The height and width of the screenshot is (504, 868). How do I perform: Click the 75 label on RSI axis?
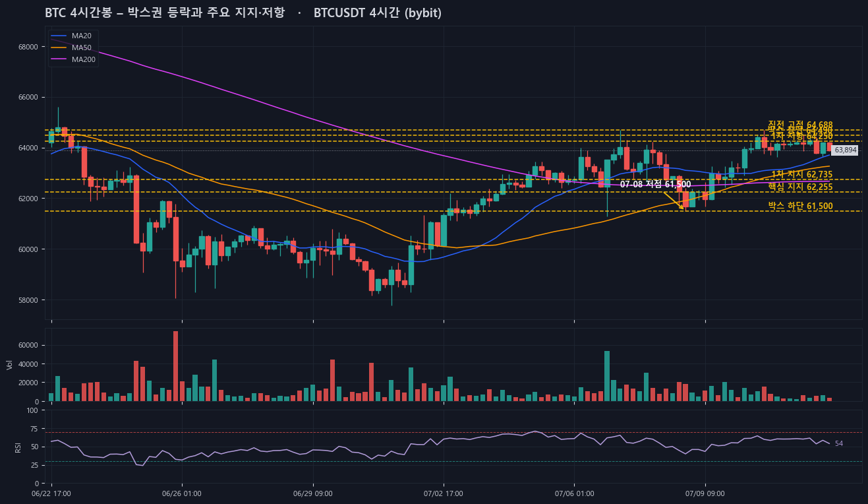click(x=34, y=429)
